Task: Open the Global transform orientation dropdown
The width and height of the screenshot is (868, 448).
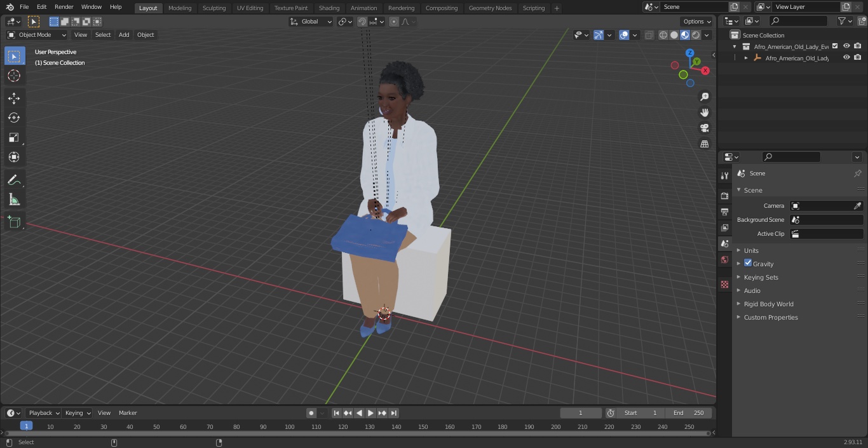Action: [x=311, y=22]
